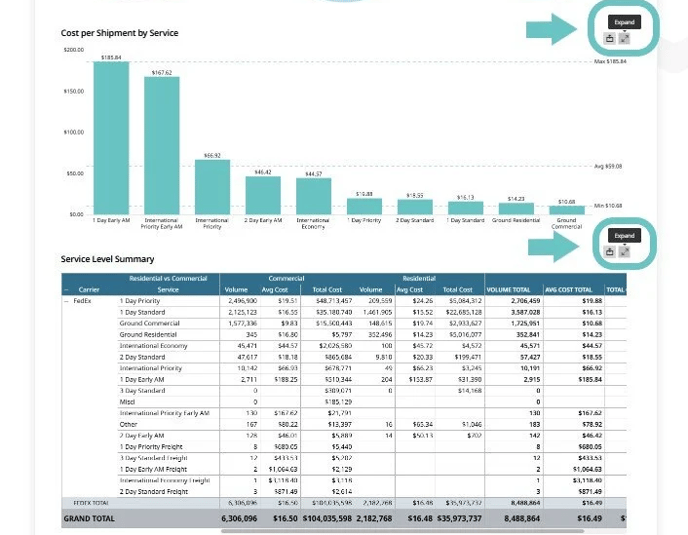Click the VOLUME TOTAL column header
The image size is (688, 535).
pyautogui.click(x=508, y=289)
